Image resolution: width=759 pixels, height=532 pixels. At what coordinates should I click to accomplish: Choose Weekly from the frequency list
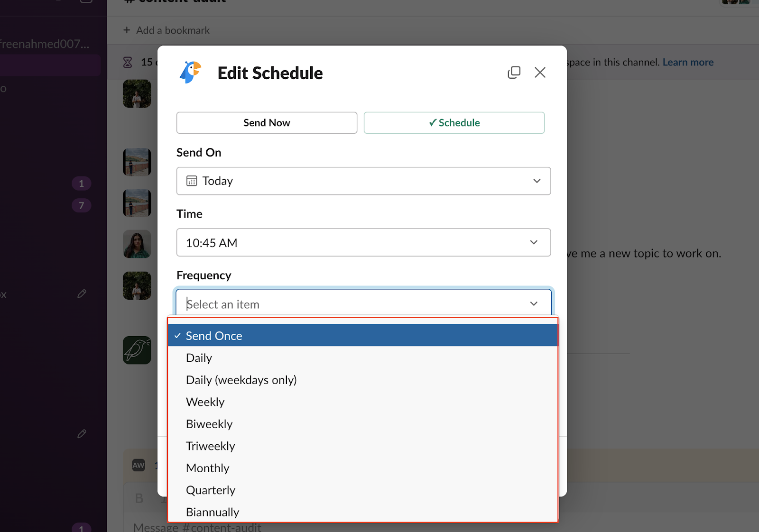coord(205,402)
